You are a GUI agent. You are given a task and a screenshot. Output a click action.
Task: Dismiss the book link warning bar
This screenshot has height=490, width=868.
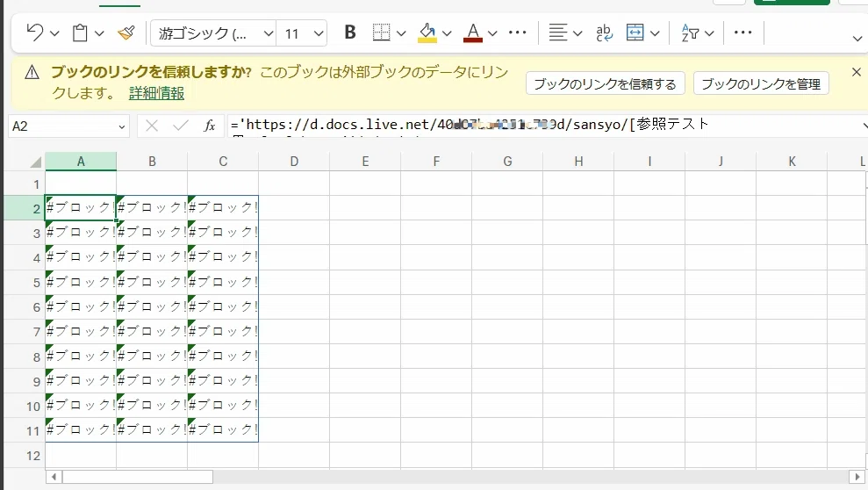pos(857,72)
